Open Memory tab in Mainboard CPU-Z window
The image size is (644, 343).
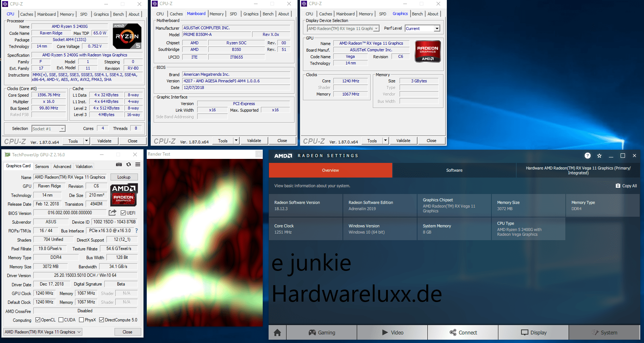[x=217, y=14]
